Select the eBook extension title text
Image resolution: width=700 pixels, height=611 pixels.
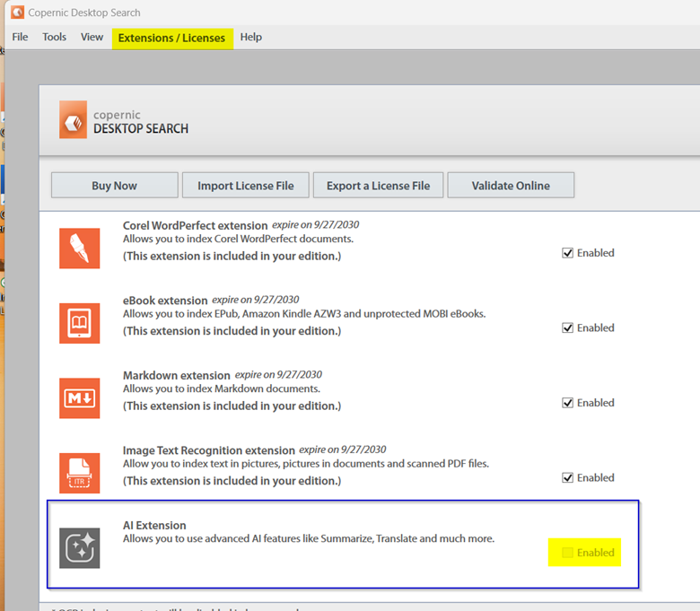(x=165, y=301)
